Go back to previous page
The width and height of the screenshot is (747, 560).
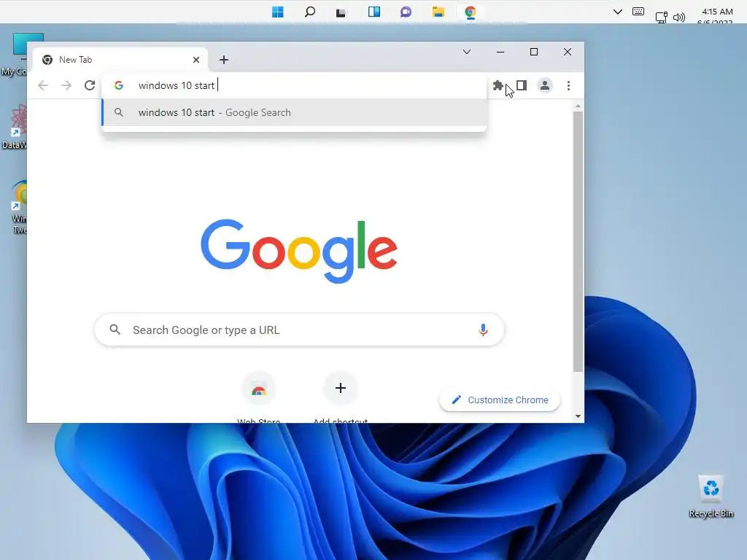point(43,85)
